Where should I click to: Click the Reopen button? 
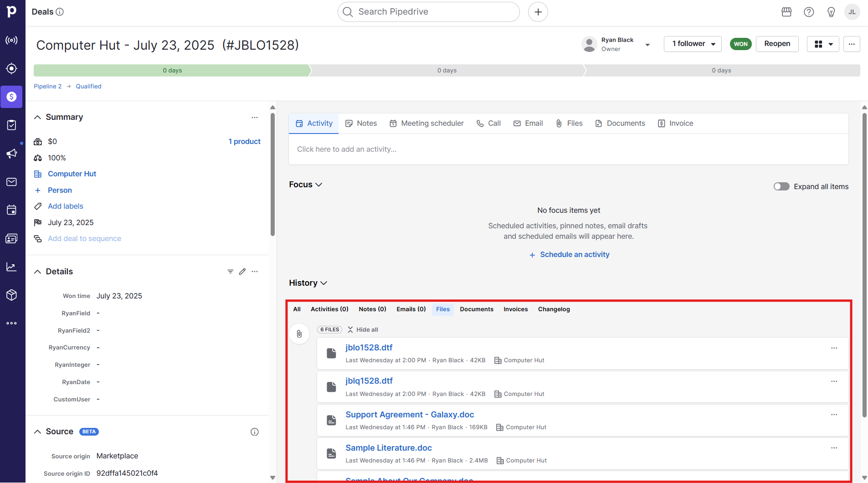(777, 44)
